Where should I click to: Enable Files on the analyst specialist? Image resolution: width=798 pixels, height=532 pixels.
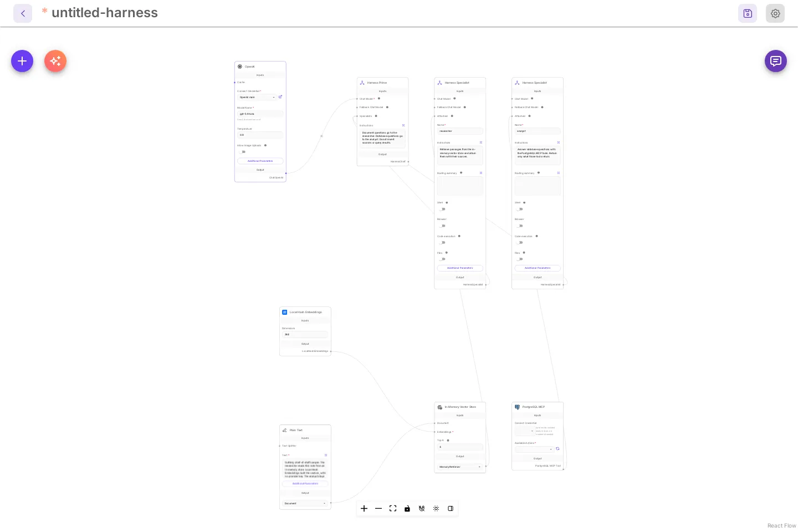520,259
